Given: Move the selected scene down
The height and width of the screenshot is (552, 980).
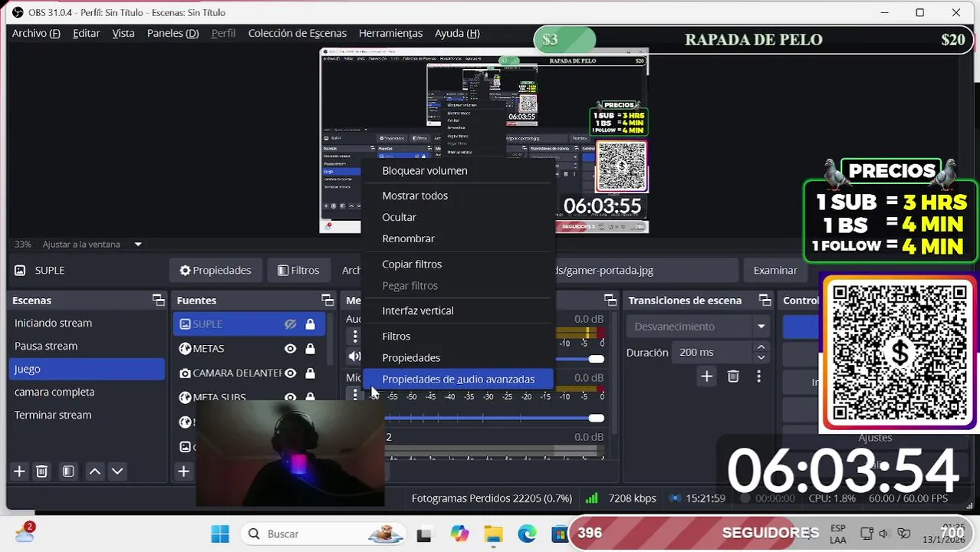Looking at the screenshot, I should pyautogui.click(x=117, y=472).
